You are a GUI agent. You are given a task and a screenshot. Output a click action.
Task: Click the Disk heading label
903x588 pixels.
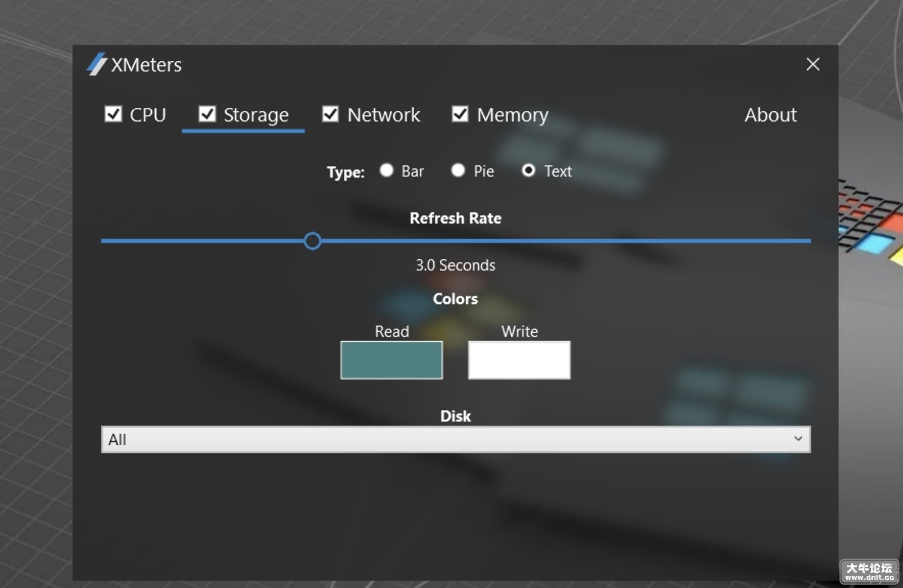[455, 416]
